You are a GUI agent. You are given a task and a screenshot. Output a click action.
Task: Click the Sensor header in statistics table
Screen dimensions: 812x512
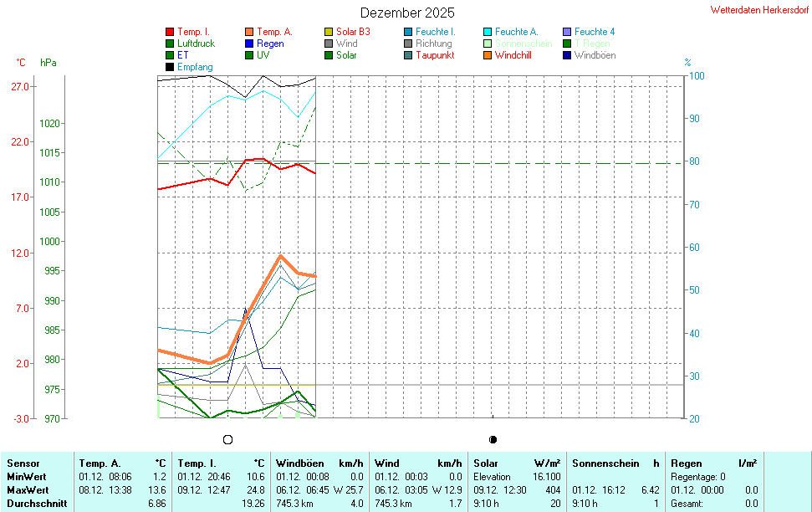click(23, 463)
